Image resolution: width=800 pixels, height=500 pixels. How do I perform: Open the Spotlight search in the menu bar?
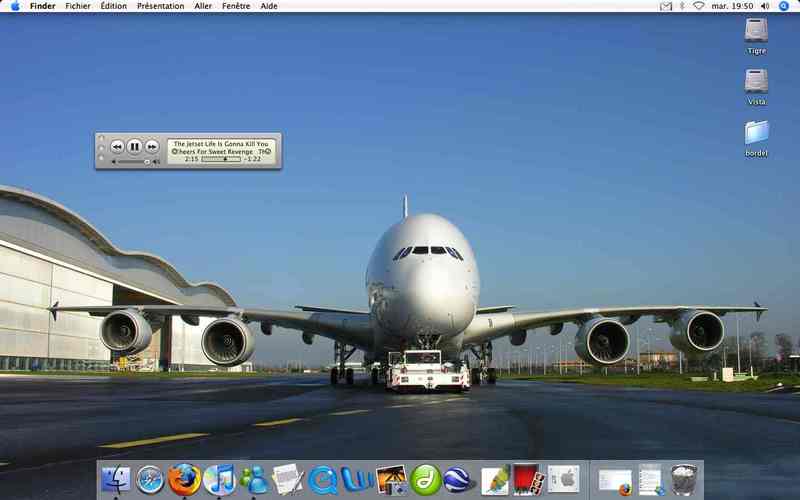coord(784,6)
